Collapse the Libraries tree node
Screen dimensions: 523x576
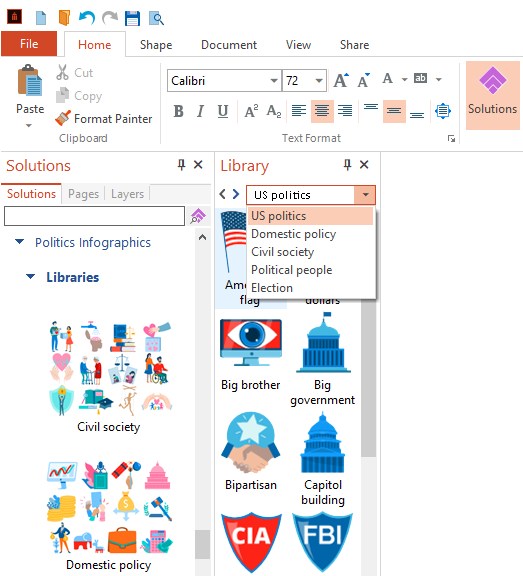tap(30, 276)
